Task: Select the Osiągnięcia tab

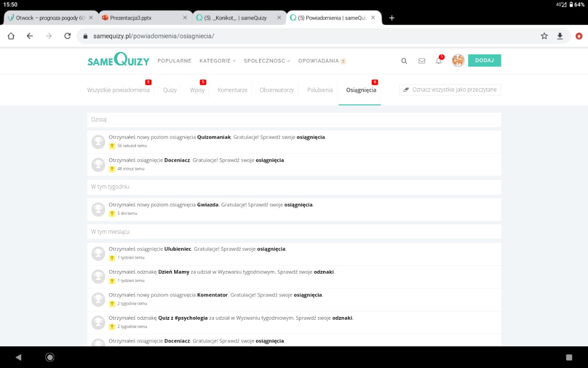Action: pyautogui.click(x=361, y=90)
